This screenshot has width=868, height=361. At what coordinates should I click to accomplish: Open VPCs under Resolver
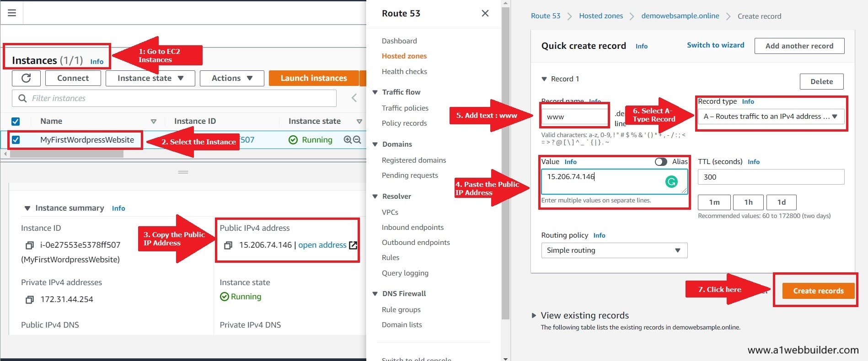pos(390,212)
